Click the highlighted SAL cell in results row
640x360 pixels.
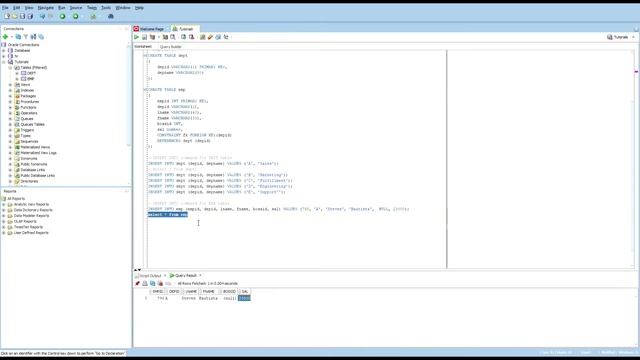[244, 298]
